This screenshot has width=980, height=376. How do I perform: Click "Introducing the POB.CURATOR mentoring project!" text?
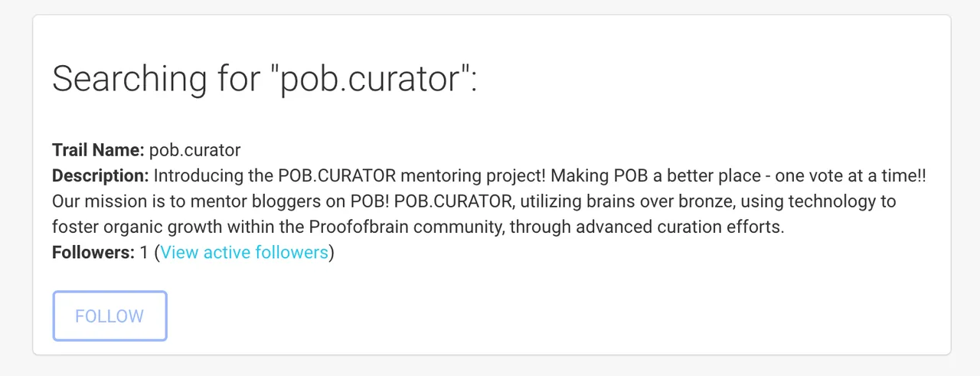[350, 175]
